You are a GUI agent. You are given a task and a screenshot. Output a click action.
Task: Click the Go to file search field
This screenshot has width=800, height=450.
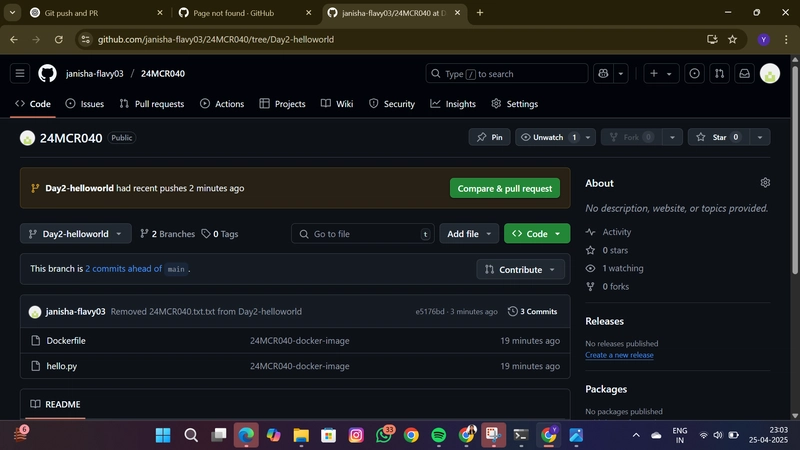coord(363,234)
